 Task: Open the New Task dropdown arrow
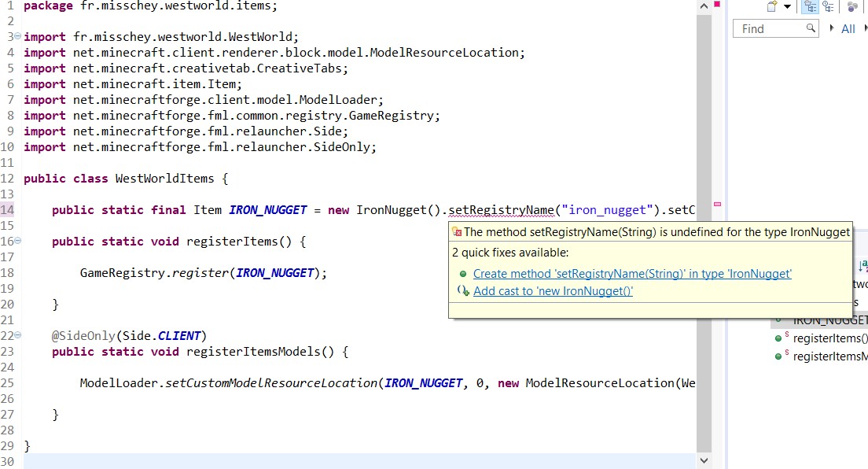pos(788,7)
